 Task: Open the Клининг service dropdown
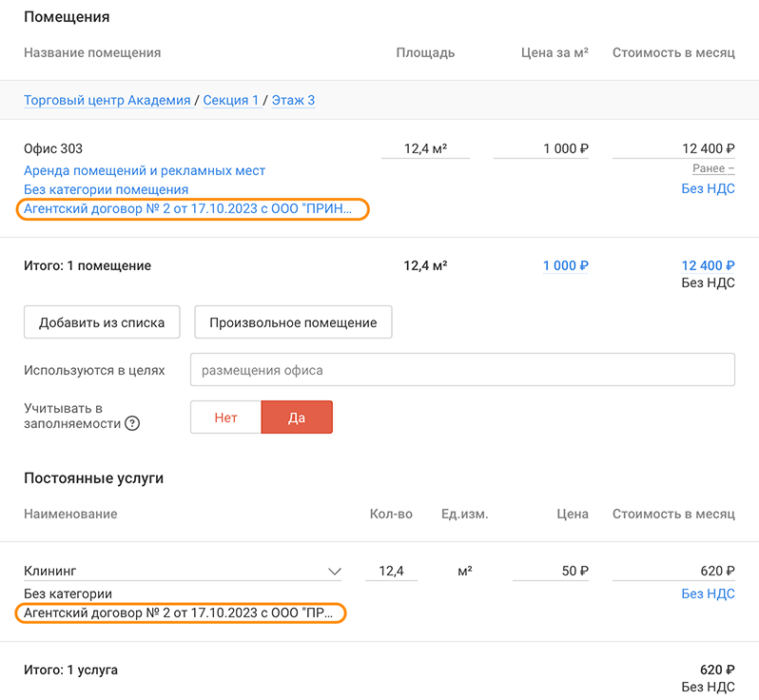point(334,571)
